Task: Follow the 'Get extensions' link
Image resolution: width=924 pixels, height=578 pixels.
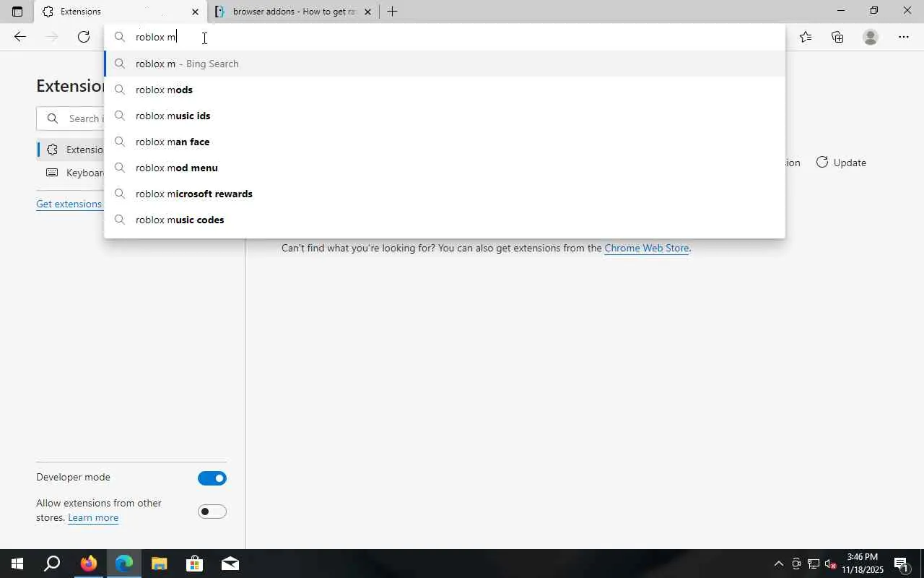Action: (69, 204)
